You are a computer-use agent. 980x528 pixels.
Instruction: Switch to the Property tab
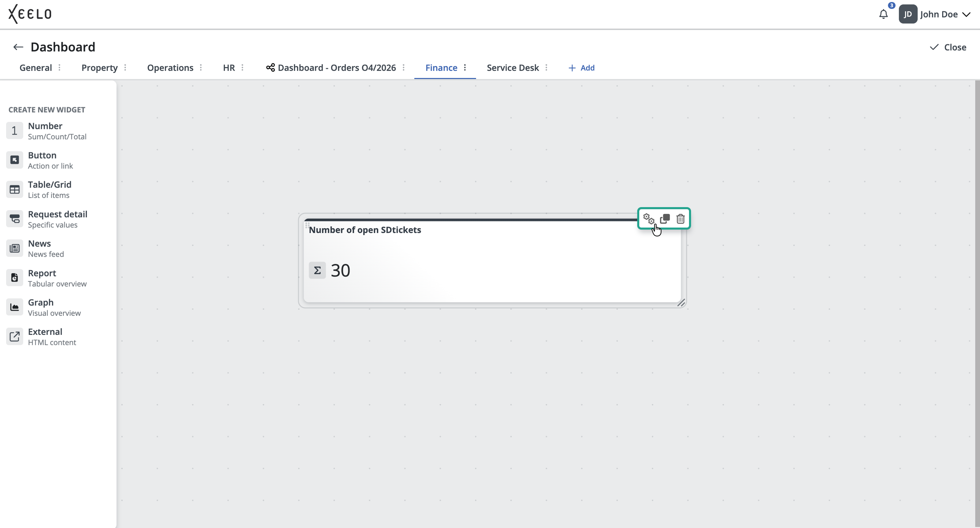[x=99, y=68]
